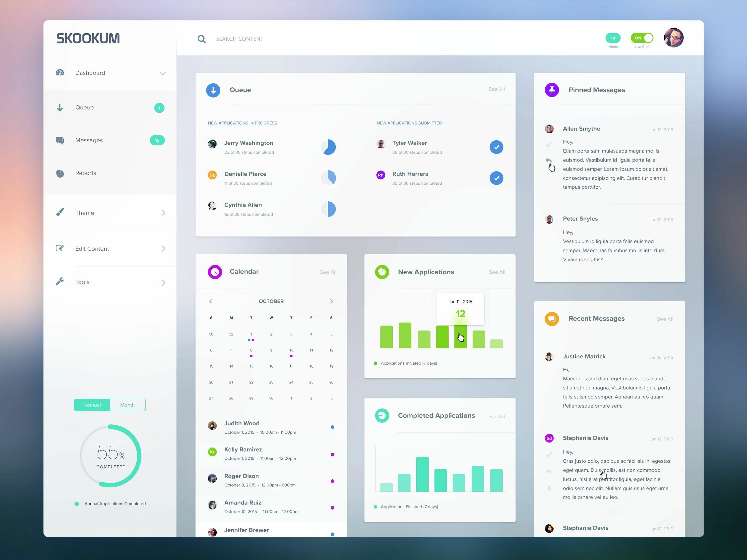Select the Annual tab in calendar widget
This screenshot has width=747, height=560.
point(92,405)
